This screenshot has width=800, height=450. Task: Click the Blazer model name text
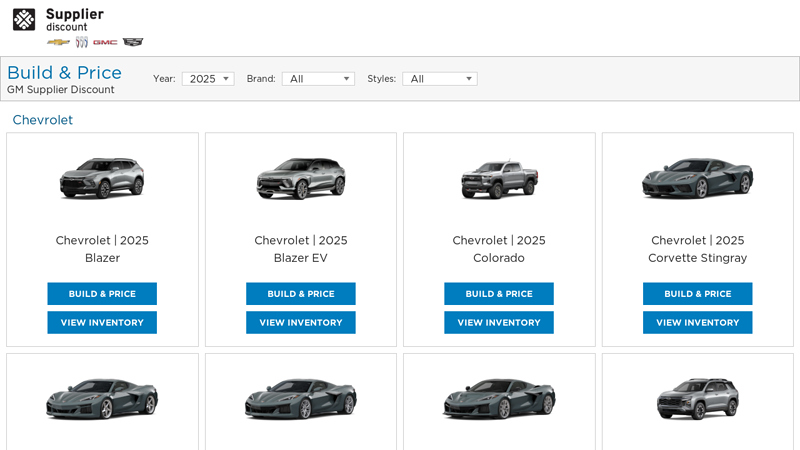[x=102, y=258]
